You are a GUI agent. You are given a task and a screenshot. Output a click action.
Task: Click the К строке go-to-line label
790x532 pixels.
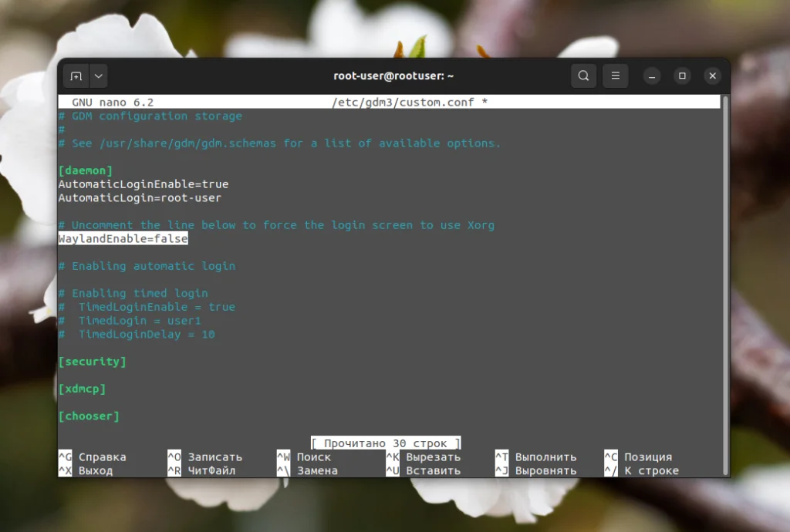(x=650, y=470)
